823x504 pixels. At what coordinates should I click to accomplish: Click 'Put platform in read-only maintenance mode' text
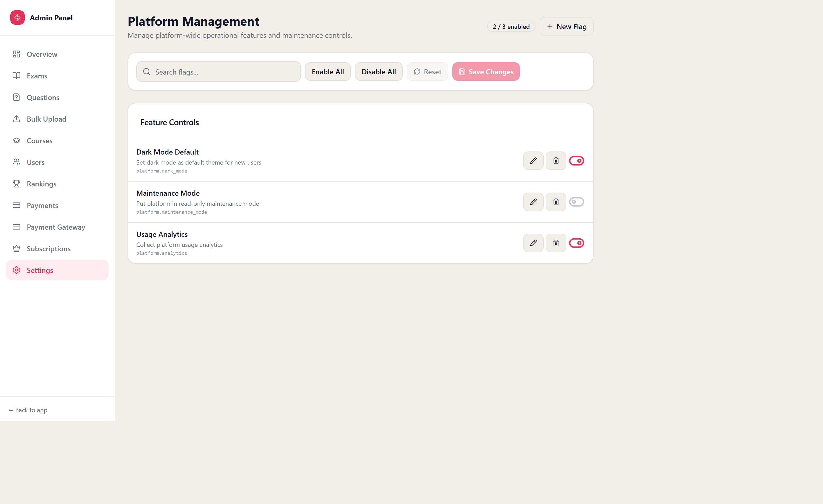pos(198,203)
